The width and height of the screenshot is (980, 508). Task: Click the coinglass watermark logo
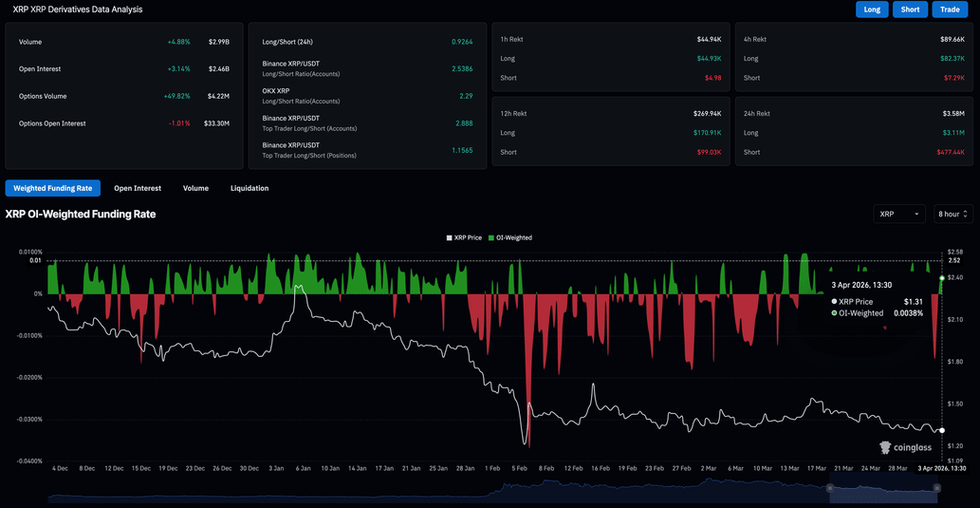(906, 447)
